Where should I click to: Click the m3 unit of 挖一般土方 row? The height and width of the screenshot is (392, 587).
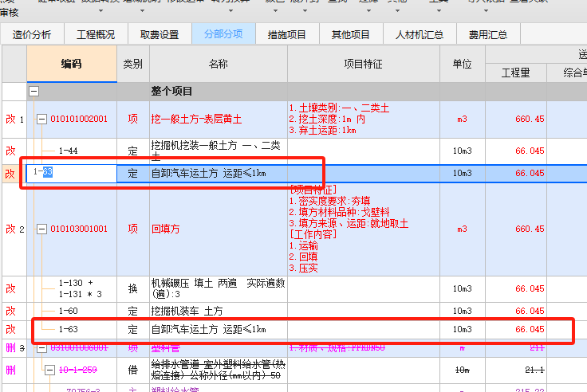463,119
